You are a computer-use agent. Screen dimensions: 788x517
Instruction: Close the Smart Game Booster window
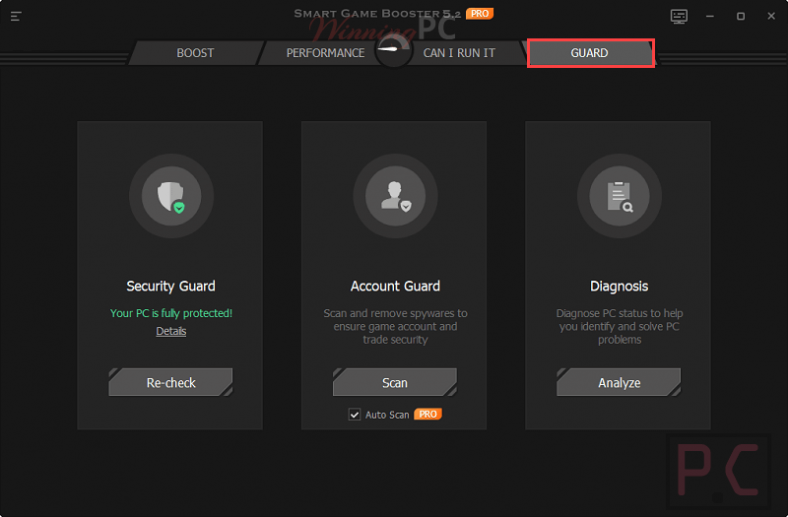768,16
